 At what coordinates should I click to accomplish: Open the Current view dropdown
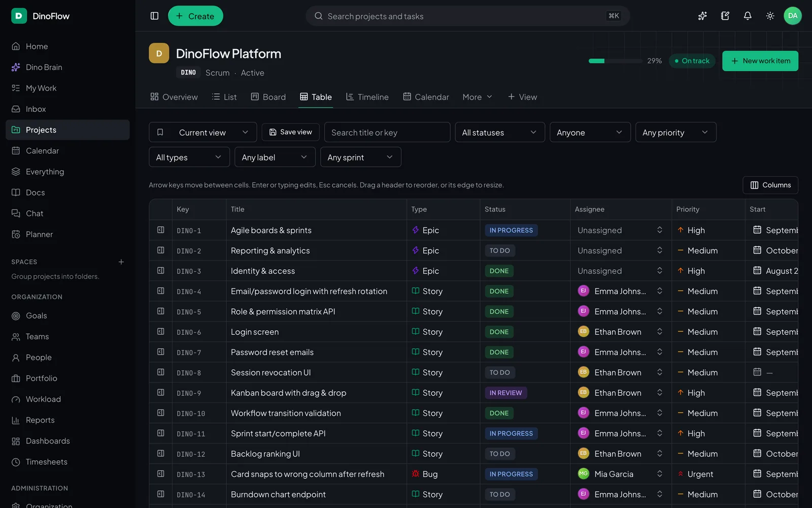(x=202, y=132)
